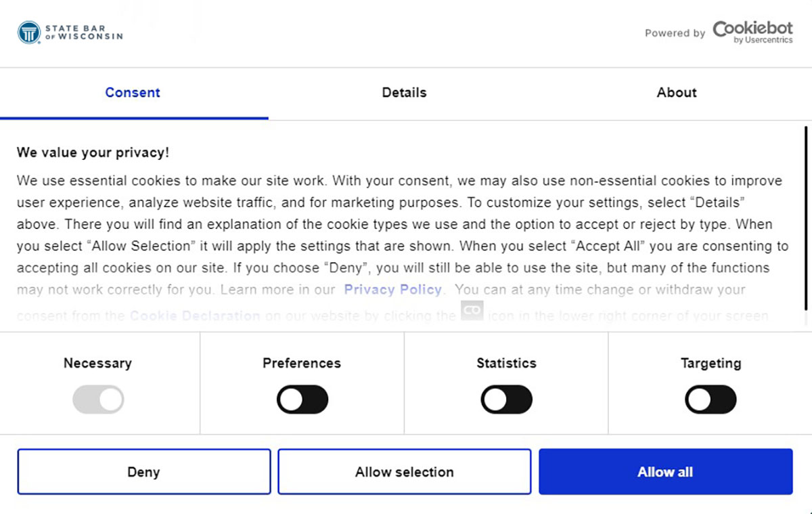Viewport: 812px width, 514px height.
Task: Click the Preferences category label
Action: pyautogui.click(x=302, y=363)
